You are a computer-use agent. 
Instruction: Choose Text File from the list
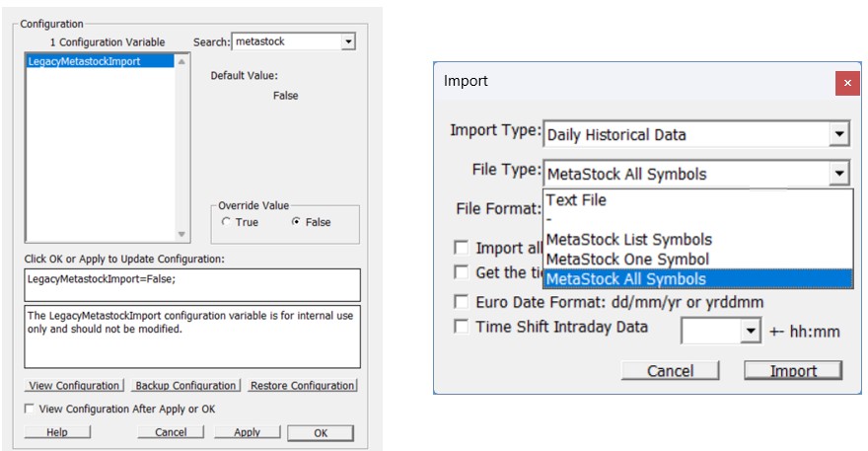pyautogui.click(x=577, y=200)
